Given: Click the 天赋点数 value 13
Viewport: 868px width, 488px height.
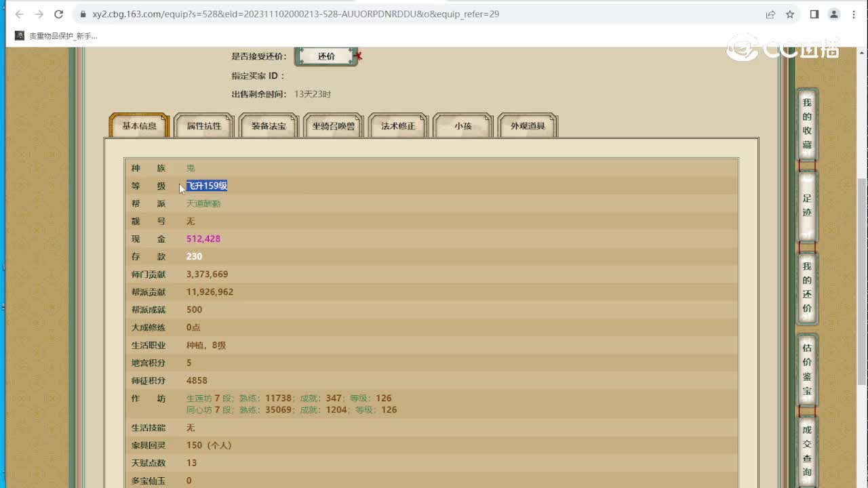Looking at the screenshot, I should (x=192, y=463).
